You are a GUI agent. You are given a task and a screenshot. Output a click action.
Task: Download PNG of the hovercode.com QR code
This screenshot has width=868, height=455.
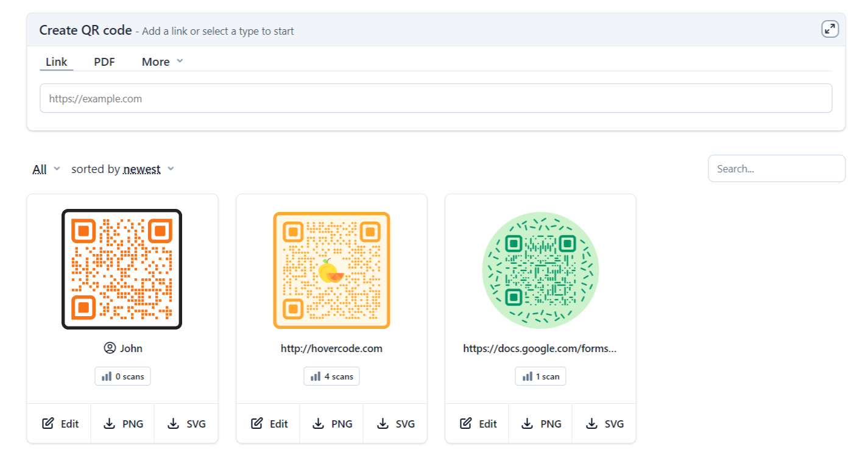point(331,423)
